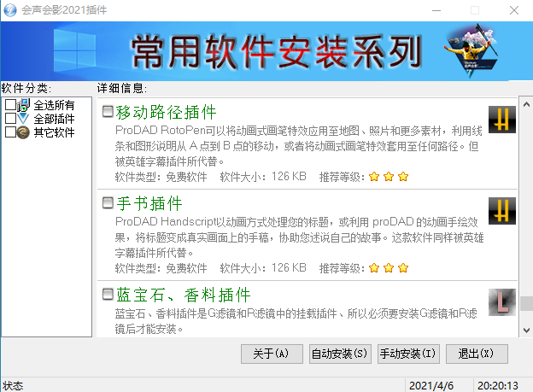Click the ProDAD RotoPen description text
533x392 pixels.
click(x=298, y=146)
